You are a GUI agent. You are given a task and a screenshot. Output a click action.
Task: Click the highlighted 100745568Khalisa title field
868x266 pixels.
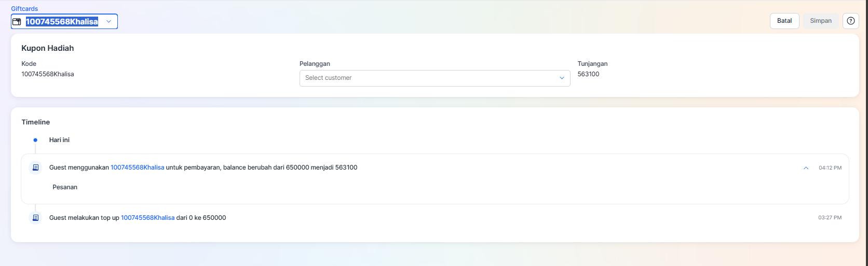62,22
